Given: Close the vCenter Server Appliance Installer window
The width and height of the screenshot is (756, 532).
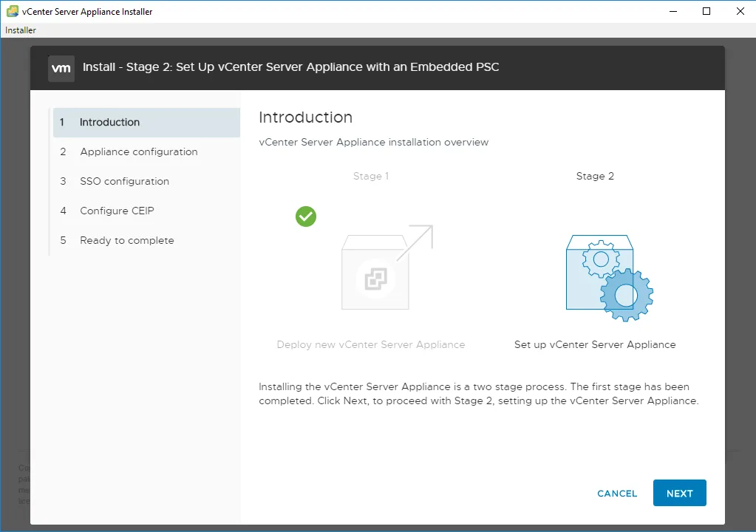Looking at the screenshot, I should [740, 11].
